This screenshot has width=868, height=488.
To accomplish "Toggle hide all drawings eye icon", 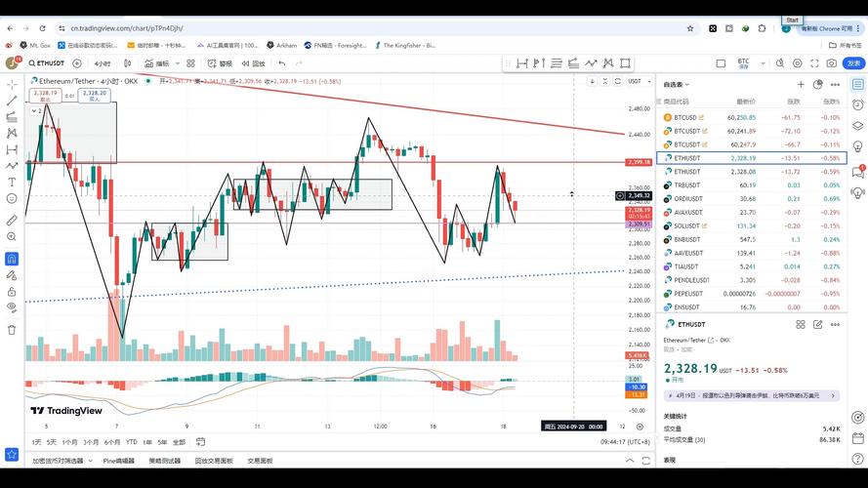I will [12, 306].
